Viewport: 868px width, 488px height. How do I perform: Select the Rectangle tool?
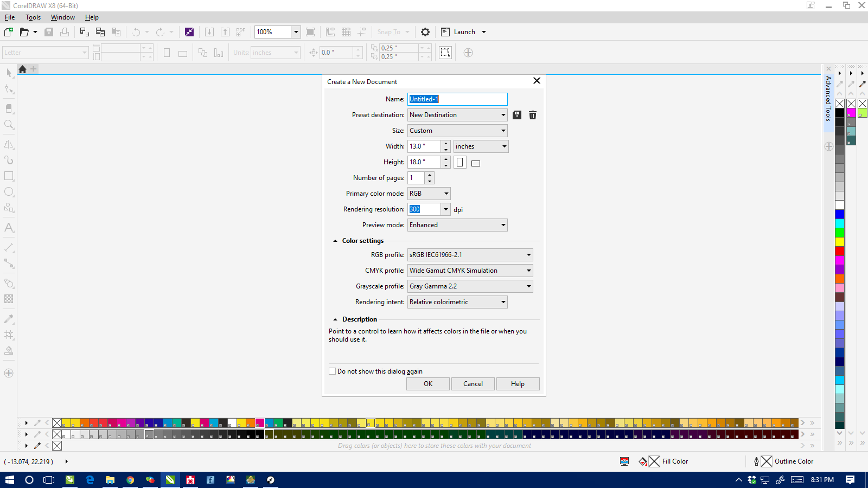tap(9, 176)
